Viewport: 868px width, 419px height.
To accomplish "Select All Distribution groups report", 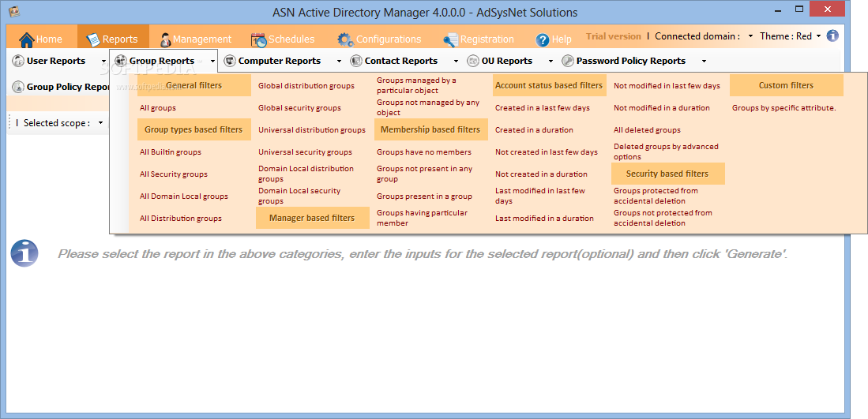I will tap(180, 219).
